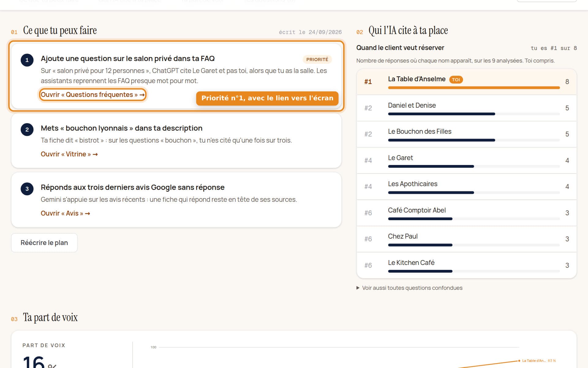Select the Café Comptoir Abel row
This screenshot has height=368, width=588.
(x=466, y=213)
